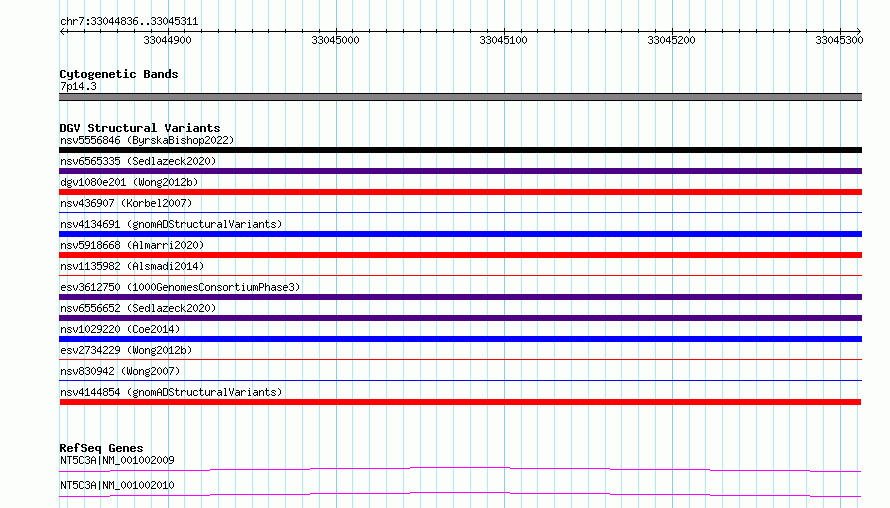Click the gray 7p14.3 cytogenetic band bar

pyautogui.click(x=460, y=97)
